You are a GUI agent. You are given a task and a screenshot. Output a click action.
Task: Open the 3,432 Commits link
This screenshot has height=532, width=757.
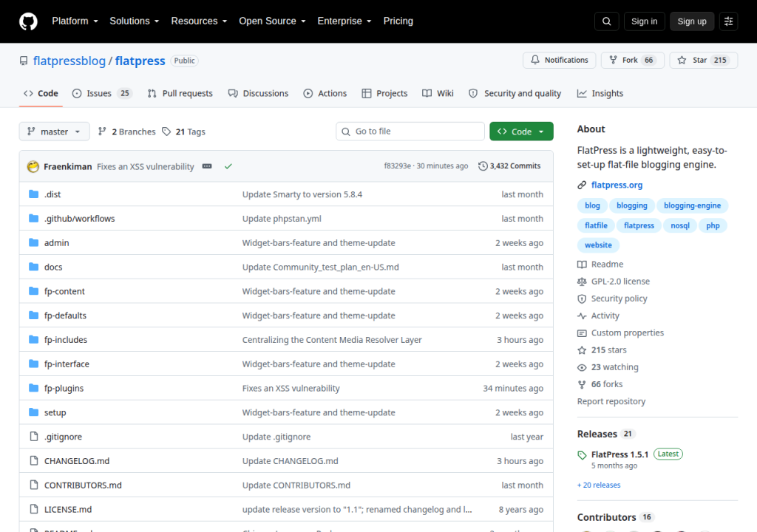pyautogui.click(x=510, y=166)
